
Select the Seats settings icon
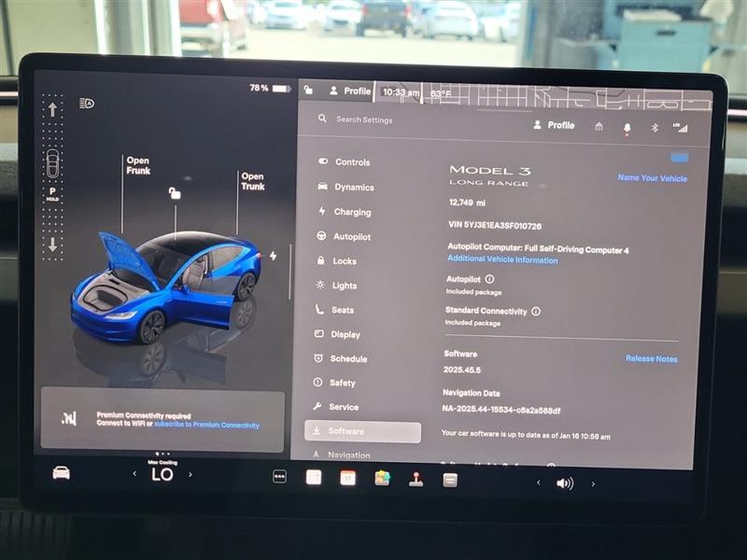click(322, 310)
